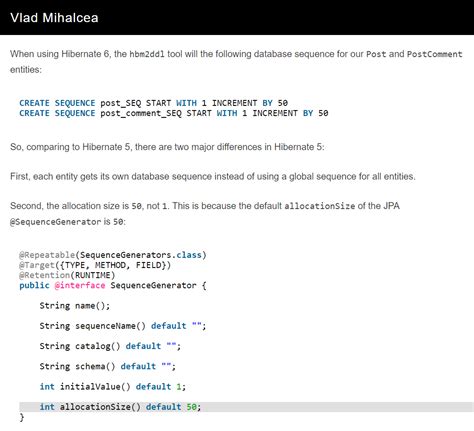Click the sentence starting 'First, each entity'
Viewport: 474px width, 431px height.
coord(213,176)
